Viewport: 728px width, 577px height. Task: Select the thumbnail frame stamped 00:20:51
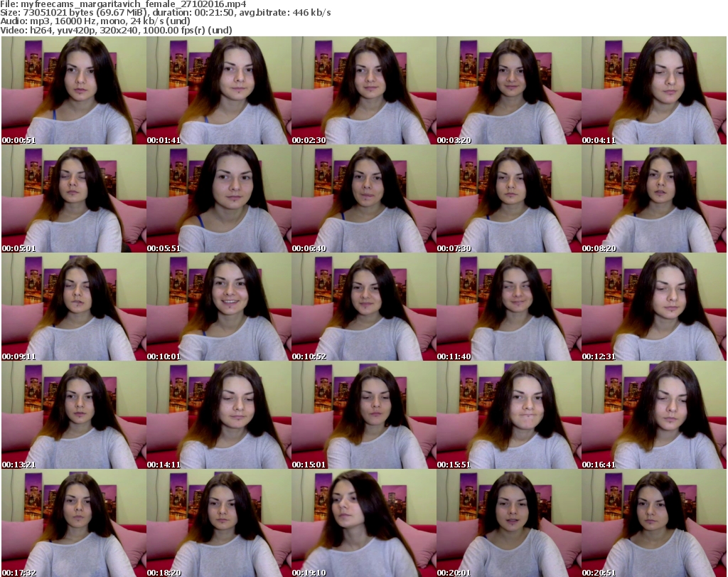(654, 523)
